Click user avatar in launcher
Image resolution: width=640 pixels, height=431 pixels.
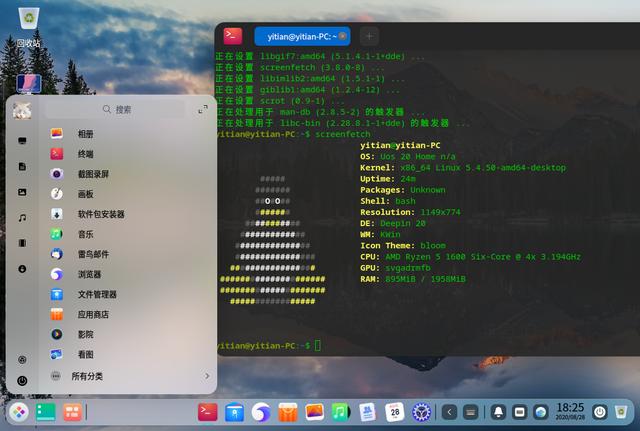click(22, 110)
